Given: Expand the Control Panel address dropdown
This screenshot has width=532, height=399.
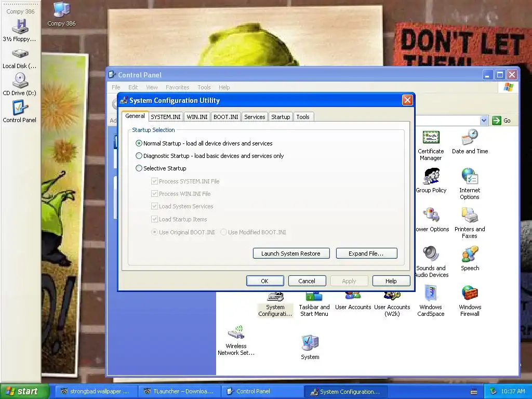Looking at the screenshot, I should pos(484,121).
